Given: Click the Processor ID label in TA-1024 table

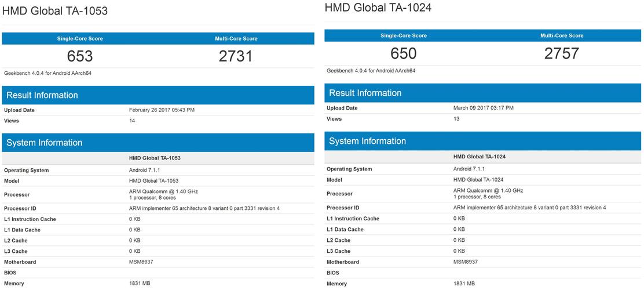Looking at the screenshot, I should [x=343, y=208].
